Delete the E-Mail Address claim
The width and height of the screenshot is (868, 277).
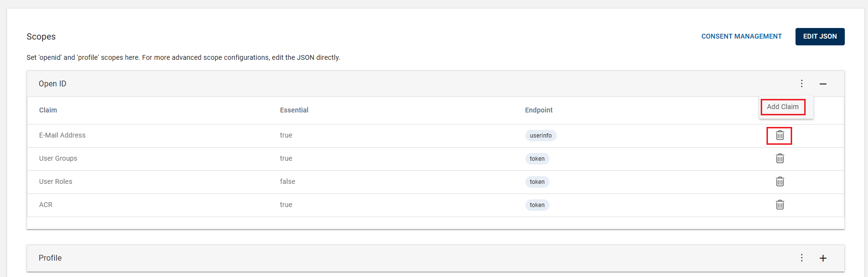(780, 136)
